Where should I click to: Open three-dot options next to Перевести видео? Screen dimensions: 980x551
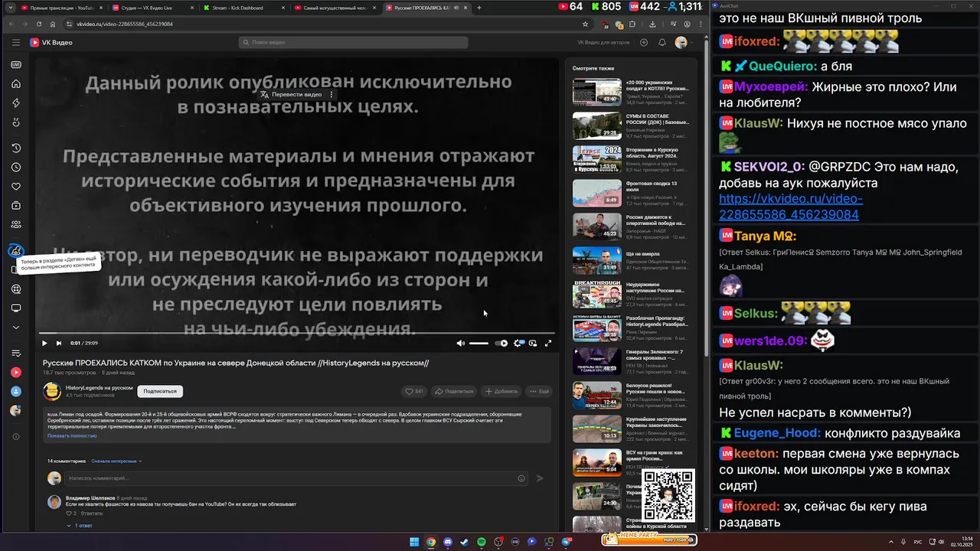tap(332, 94)
